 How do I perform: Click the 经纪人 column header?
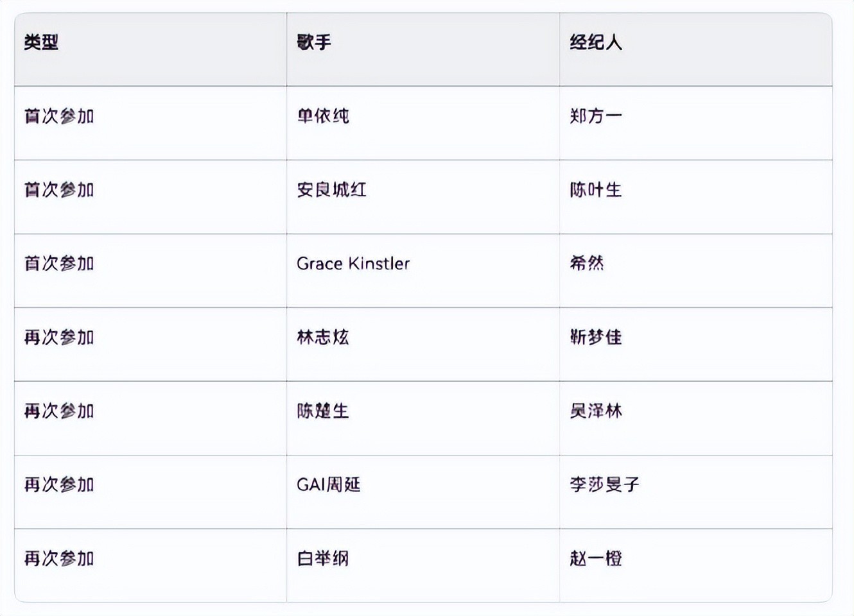tap(595, 43)
